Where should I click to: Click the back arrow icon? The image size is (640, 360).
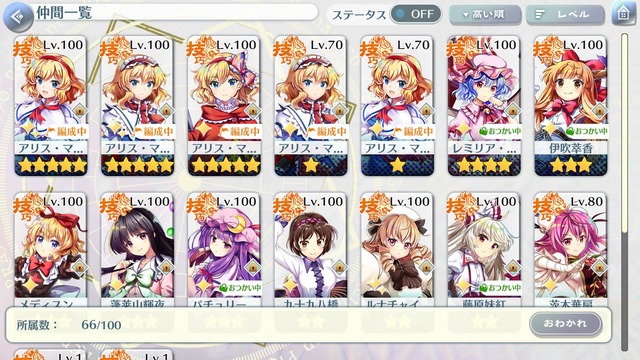click(x=18, y=17)
